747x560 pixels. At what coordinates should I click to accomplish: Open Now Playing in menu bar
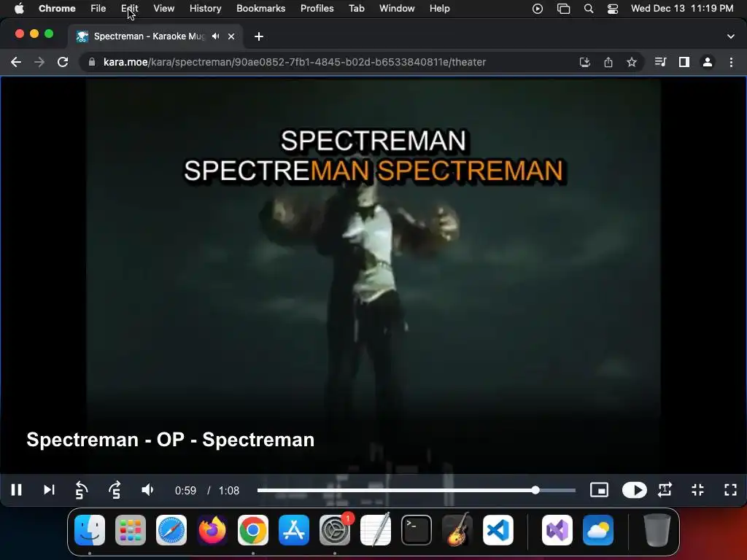[538, 9]
